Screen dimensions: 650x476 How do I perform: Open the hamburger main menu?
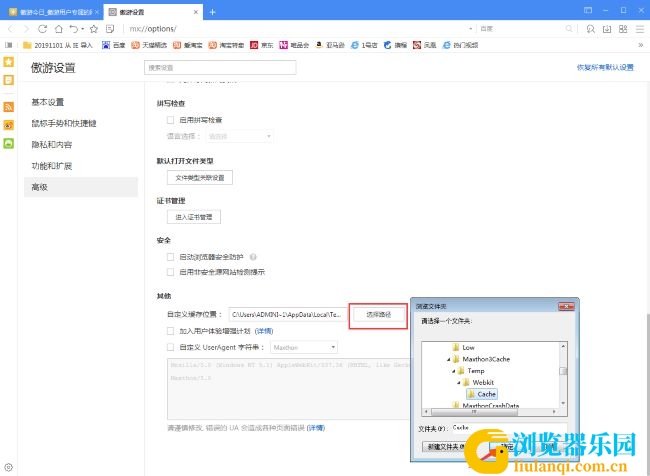pyautogui.click(x=640, y=29)
